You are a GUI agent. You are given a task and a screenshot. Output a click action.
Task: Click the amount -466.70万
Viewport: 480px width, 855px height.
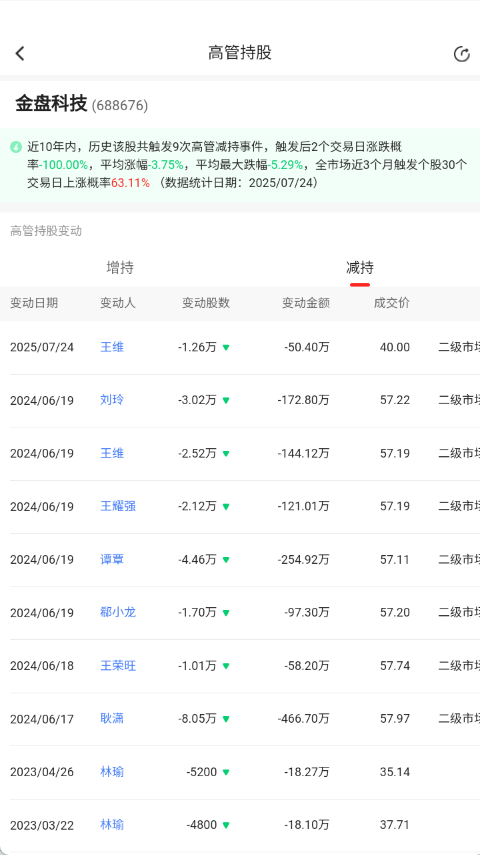[303, 719]
